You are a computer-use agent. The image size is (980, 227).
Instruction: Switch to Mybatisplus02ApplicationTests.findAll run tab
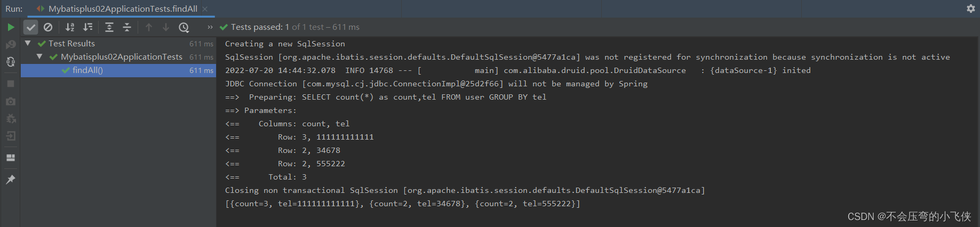(123, 9)
